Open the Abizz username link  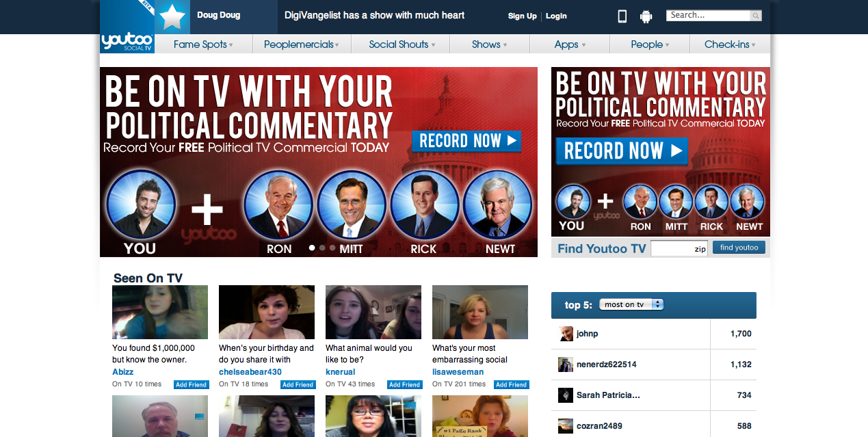coord(123,372)
